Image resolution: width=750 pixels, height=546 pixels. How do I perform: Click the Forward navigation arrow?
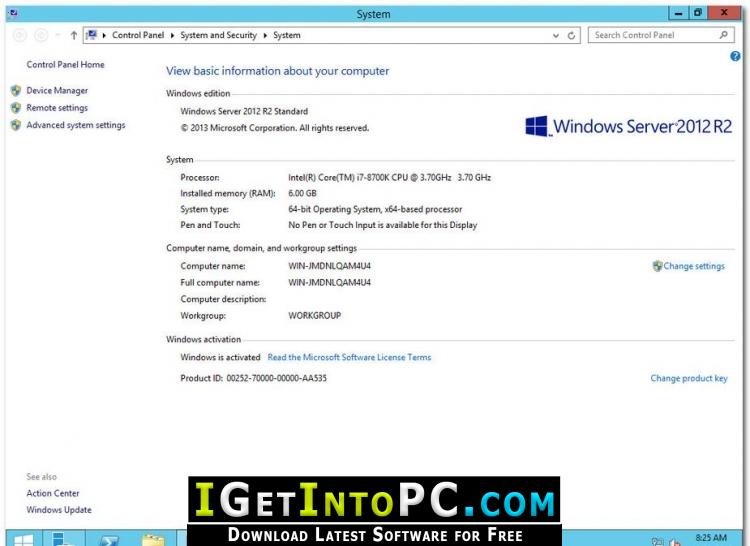41,35
